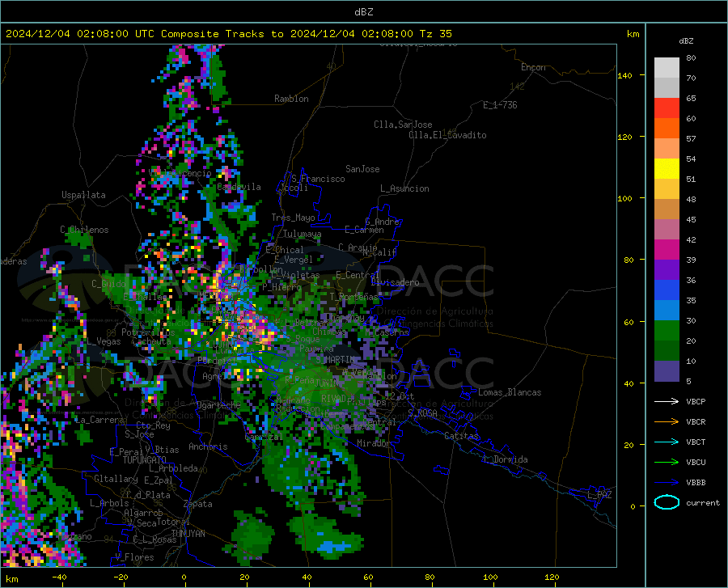Select the slate purple 5-10 dBZ band
This screenshot has width=728, height=588.
[x=667, y=371]
